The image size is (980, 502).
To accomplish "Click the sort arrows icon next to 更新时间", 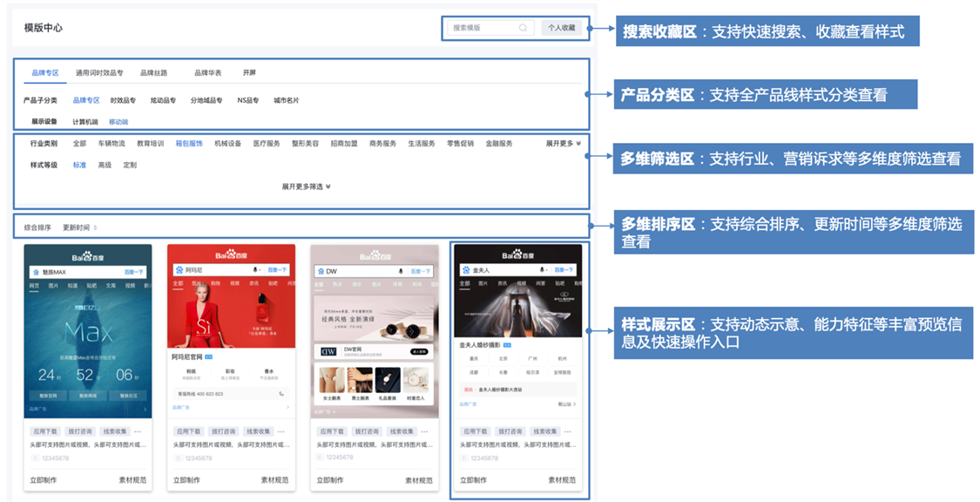I will (x=95, y=227).
